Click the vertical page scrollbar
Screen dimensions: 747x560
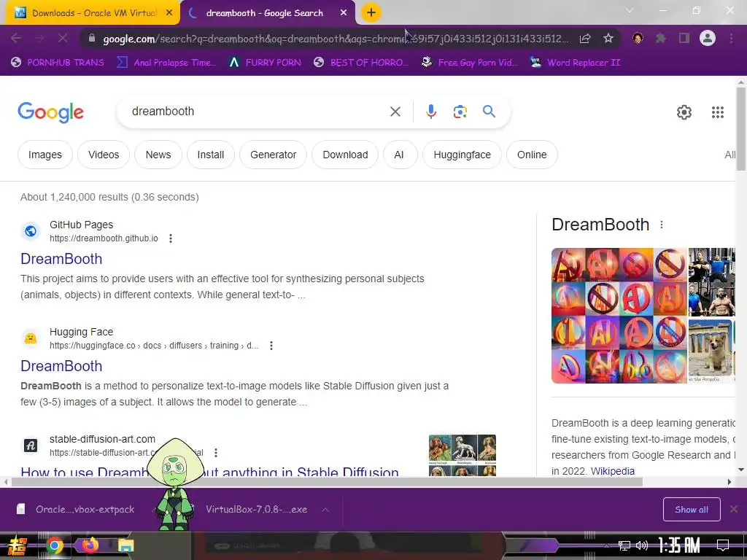(x=741, y=128)
